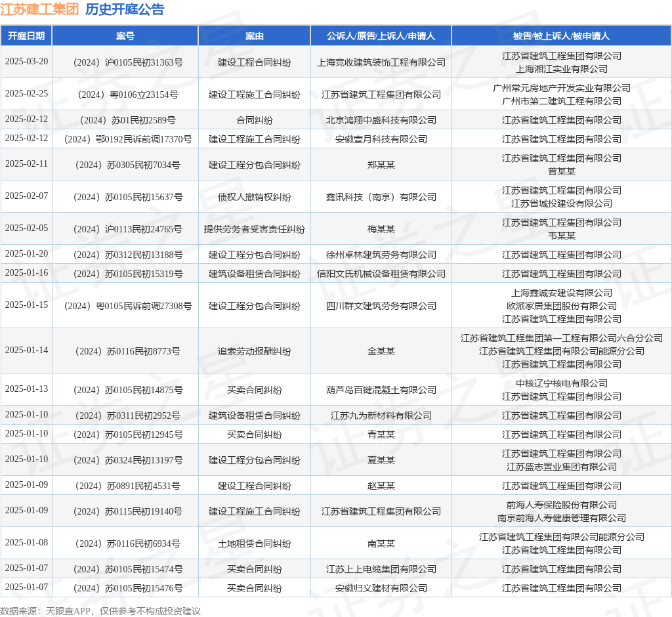
Task: Select defendant 江苏省建筑工程集团第一工程有限公司六合分公司
Action: pyautogui.click(x=562, y=338)
